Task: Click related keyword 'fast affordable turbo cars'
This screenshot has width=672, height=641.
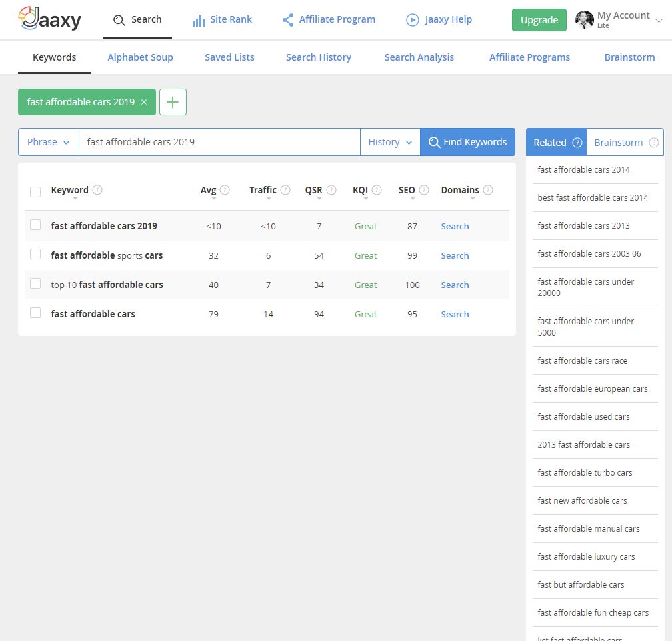Action: coord(585,472)
